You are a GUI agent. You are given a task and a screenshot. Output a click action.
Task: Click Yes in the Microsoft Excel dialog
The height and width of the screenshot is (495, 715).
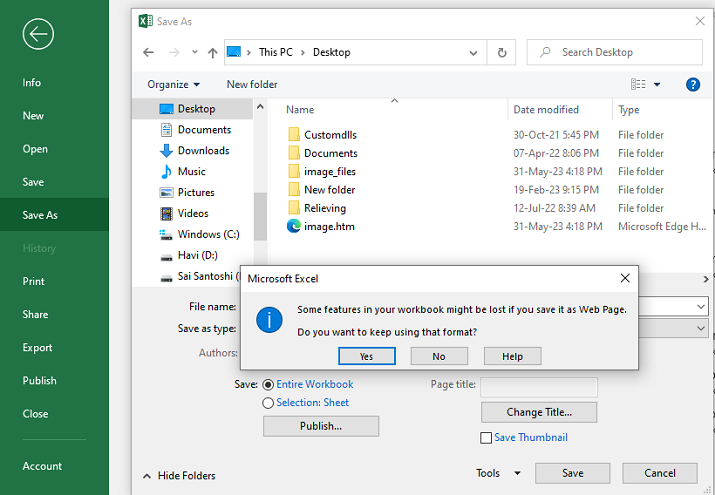pos(366,356)
